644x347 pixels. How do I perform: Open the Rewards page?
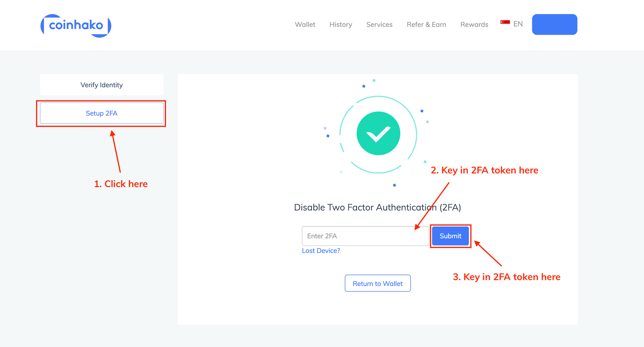coord(474,24)
